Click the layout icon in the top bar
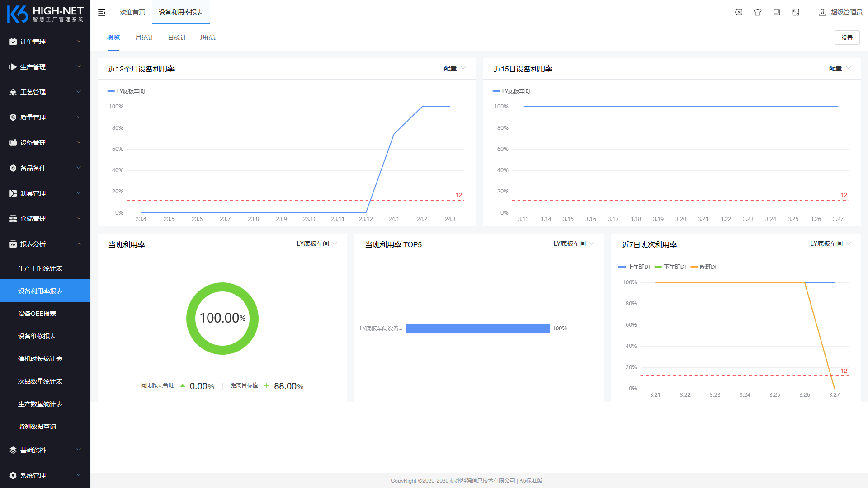This screenshot has height=488, width=868. pos(777,12)
